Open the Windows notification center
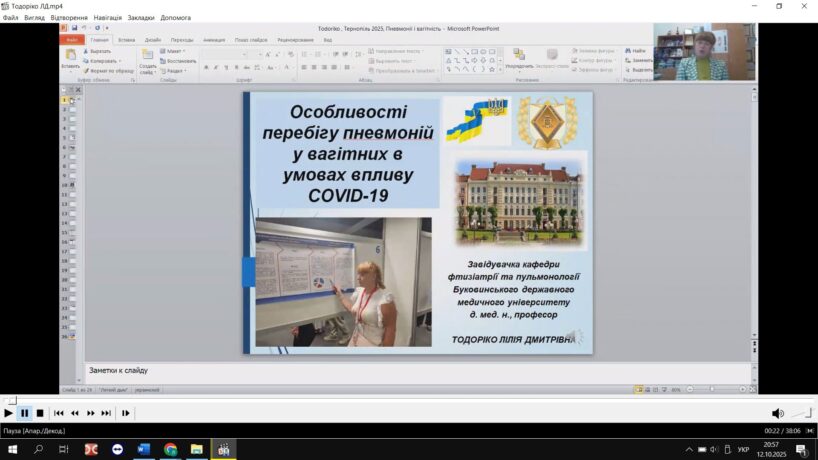The height and width of the screenshot is (460, 818). pos(801,449)
